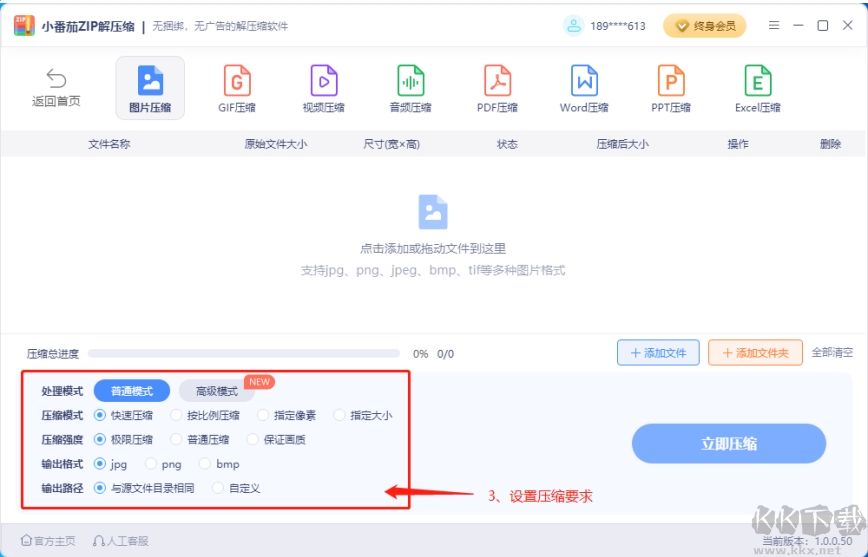
Task: Click the 操作 column header
Action: [x=738, y=144]
